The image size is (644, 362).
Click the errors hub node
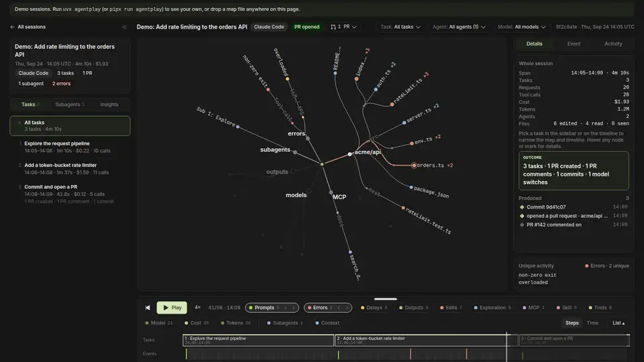[x=308, y=138]
